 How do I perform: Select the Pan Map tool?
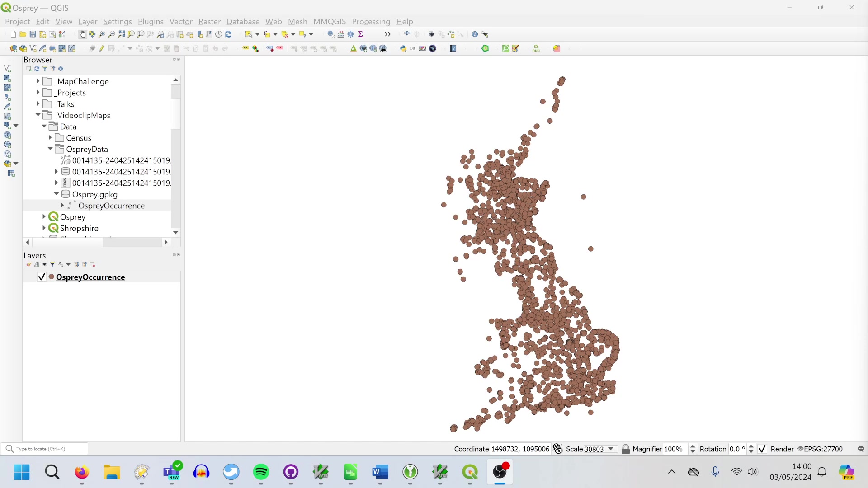click(x=82, y=34)
